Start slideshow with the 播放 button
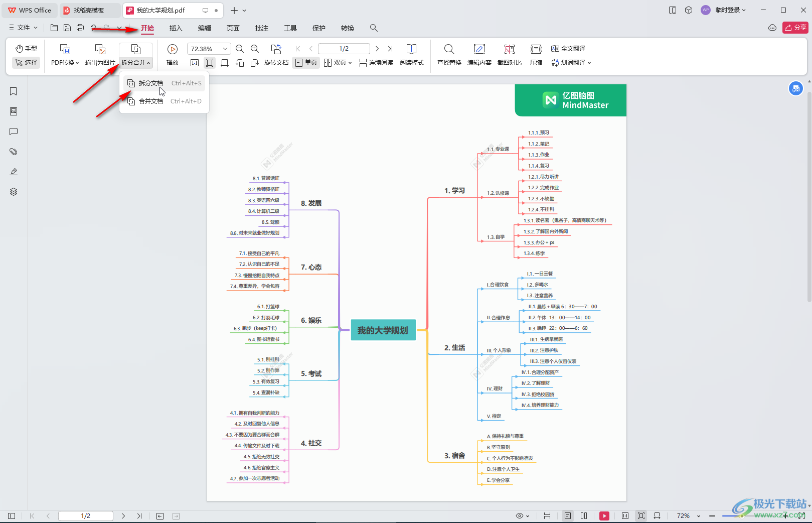This screenshot has height=523, width=812. pos(173,55)
